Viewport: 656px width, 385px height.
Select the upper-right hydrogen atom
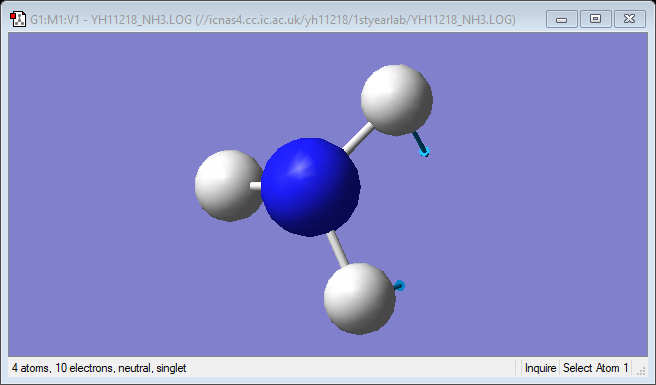397,100
